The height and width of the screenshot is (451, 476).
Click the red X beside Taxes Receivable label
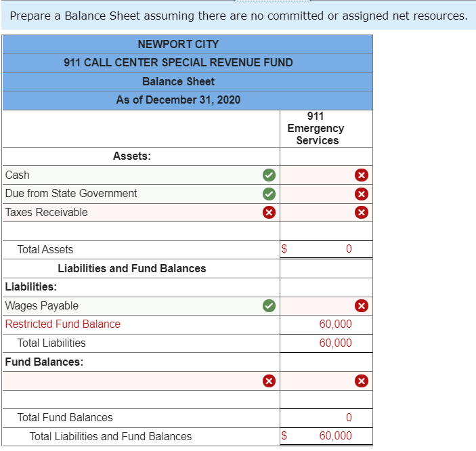click(269, 212)
